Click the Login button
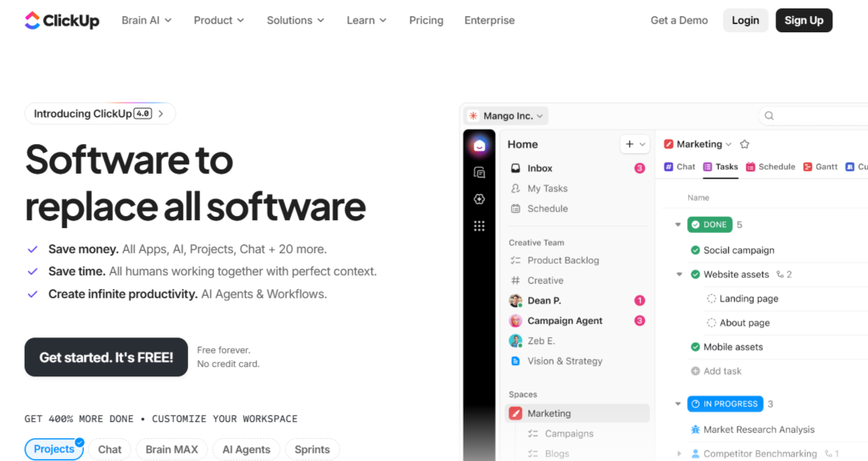This screenshot has height=461, width=868. pos(746,20)
